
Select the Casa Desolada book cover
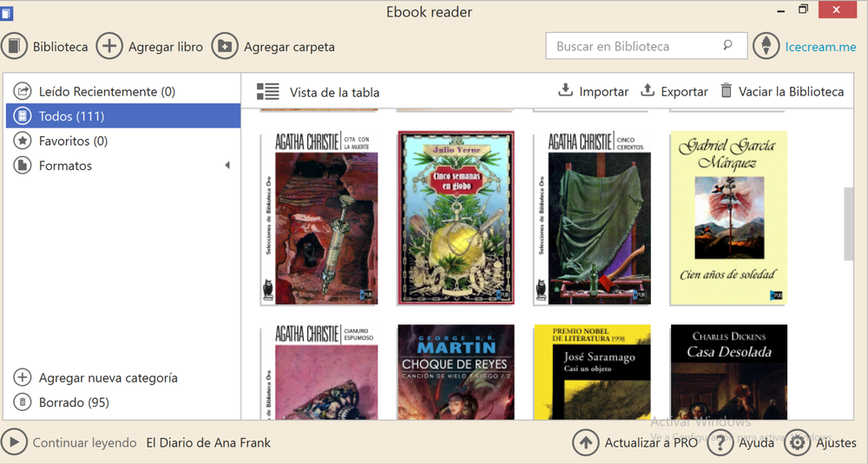tap(728, 372)
